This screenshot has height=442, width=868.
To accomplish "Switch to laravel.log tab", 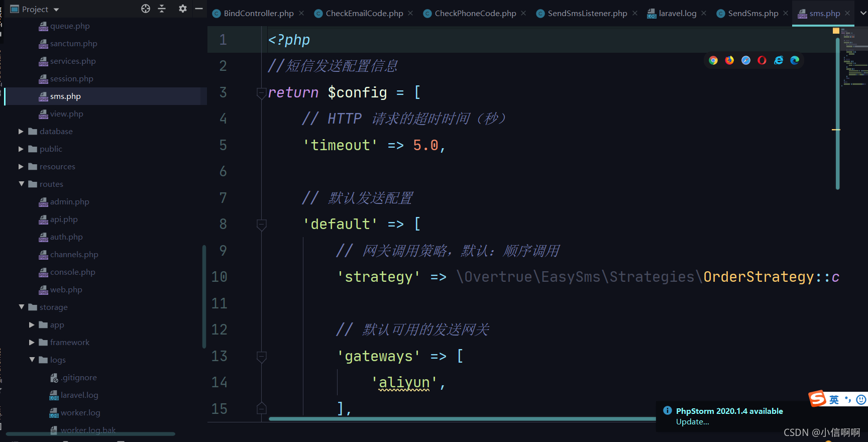I will 672,14.
